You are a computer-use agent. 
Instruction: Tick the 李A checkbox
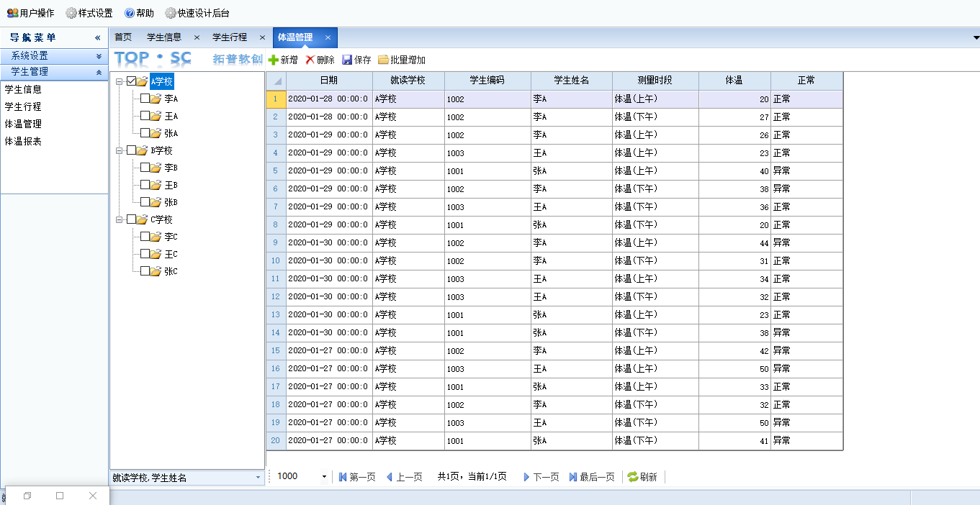pyautogui.click(x=145, y=99)
